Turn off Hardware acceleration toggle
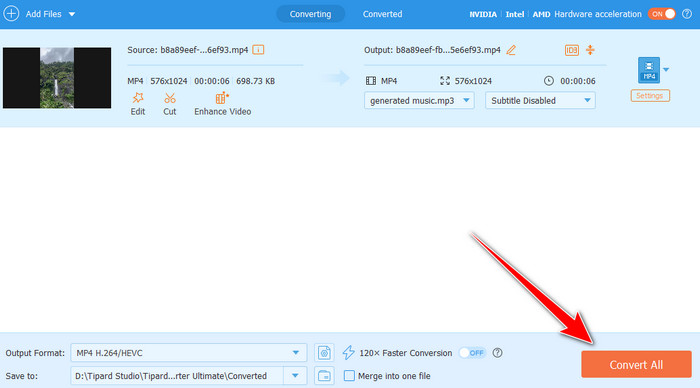The height and width of the screenshot is (388, 700). [662, 14]
